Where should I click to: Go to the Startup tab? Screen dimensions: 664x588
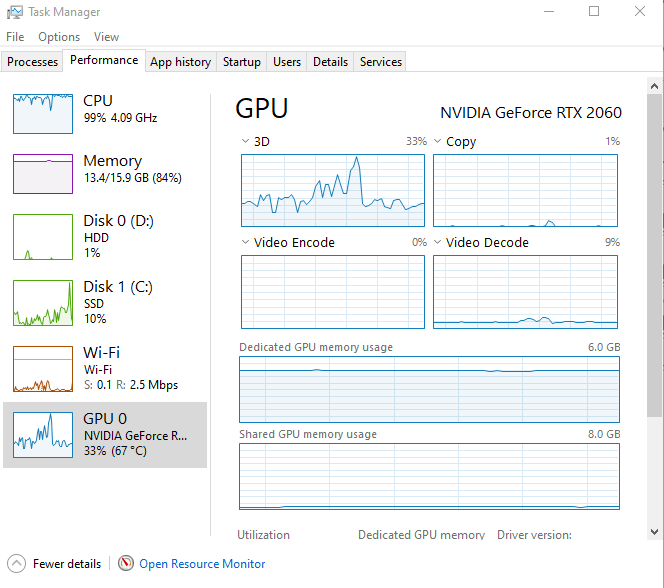tap(242, 62)
